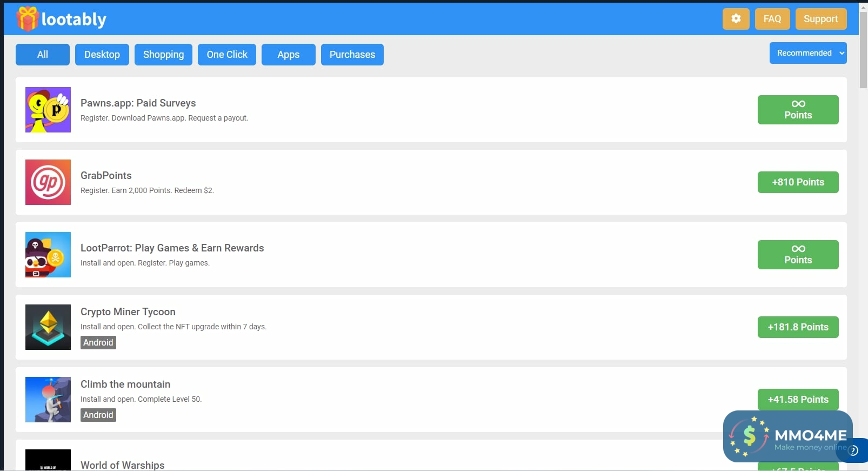Open the Crypto Miner Tycoon title
The width and height of the screenshot is (868, 471).
tap(128, 312)
